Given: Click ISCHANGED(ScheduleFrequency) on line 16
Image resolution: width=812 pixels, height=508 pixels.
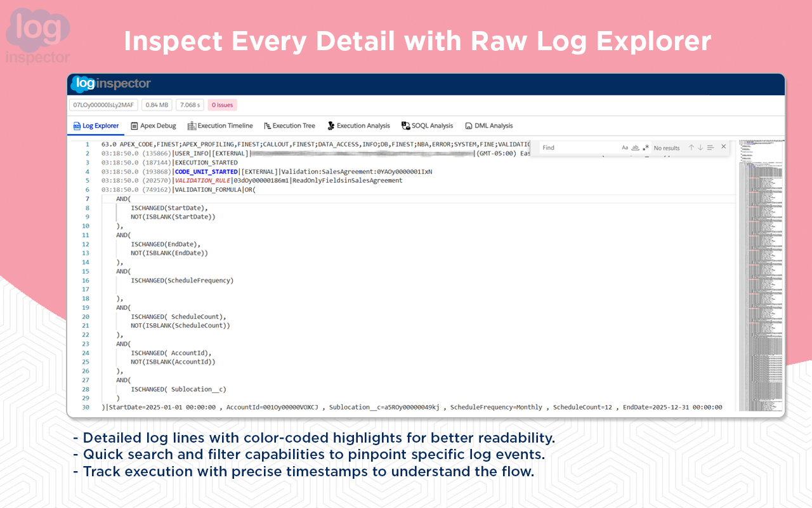Looking at the screenshot, I should tap(182, 280).
